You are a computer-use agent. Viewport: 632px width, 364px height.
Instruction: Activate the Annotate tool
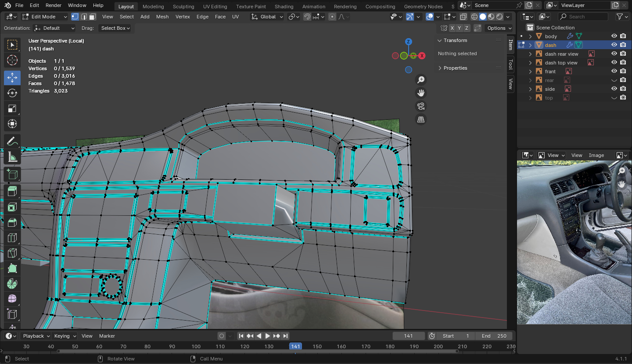tap(12, 141)
